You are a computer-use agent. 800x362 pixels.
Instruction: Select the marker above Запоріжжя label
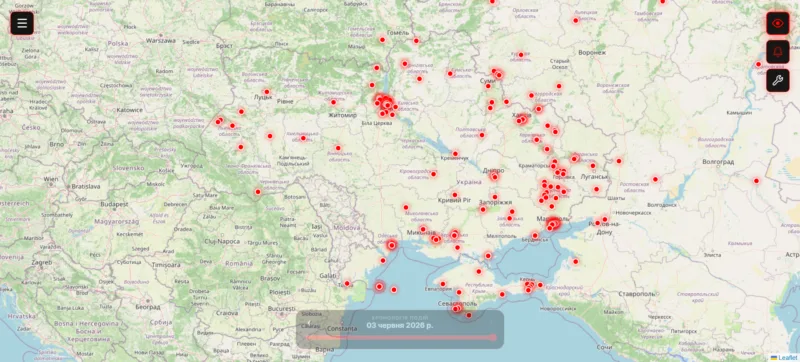pos(494,197)
